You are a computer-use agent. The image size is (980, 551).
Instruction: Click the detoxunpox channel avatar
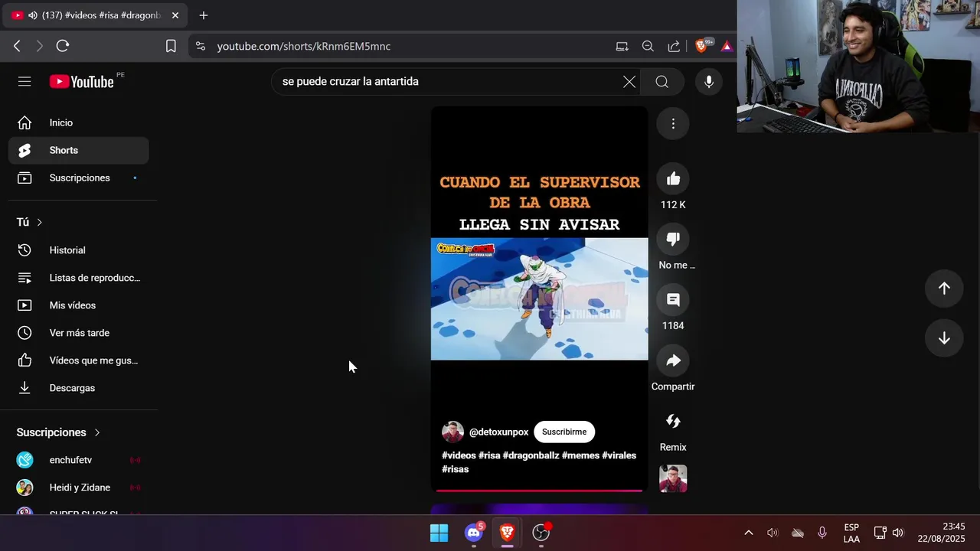coord(452,432)
